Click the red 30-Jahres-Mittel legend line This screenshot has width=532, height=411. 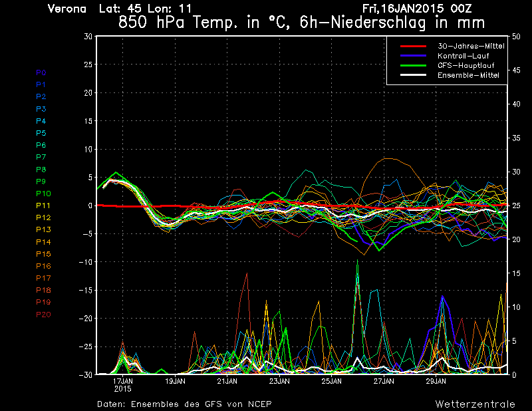coord(414,46)
